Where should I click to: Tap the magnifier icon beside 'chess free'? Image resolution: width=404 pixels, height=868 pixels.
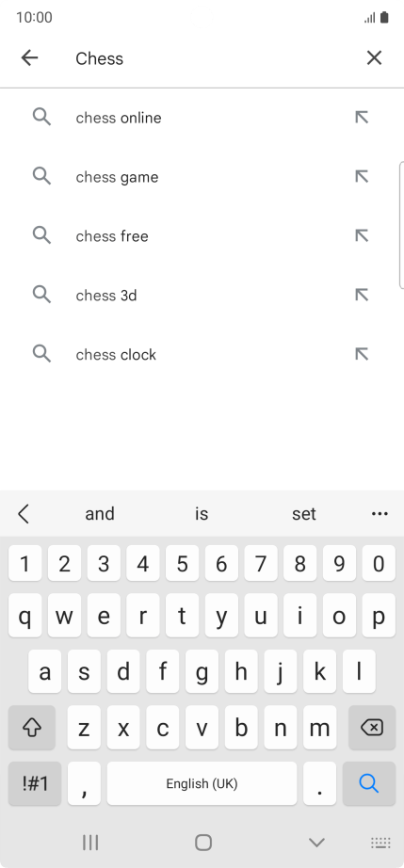coord(41,235)
